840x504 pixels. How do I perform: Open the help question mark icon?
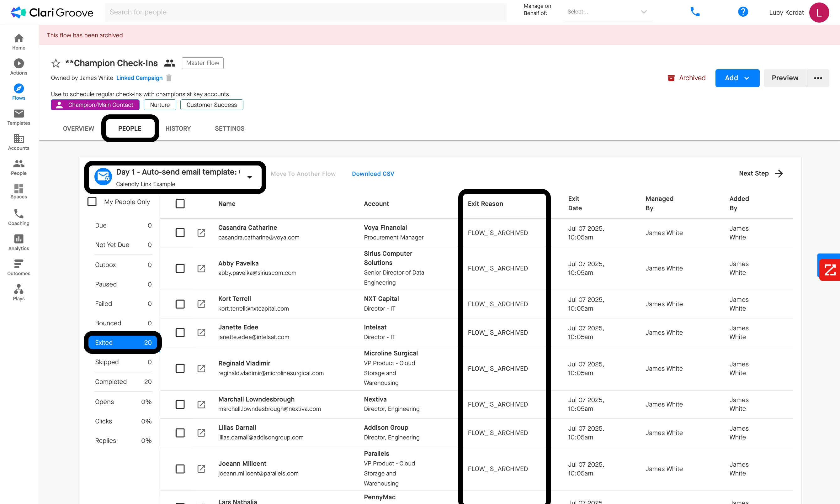[743, 12]
